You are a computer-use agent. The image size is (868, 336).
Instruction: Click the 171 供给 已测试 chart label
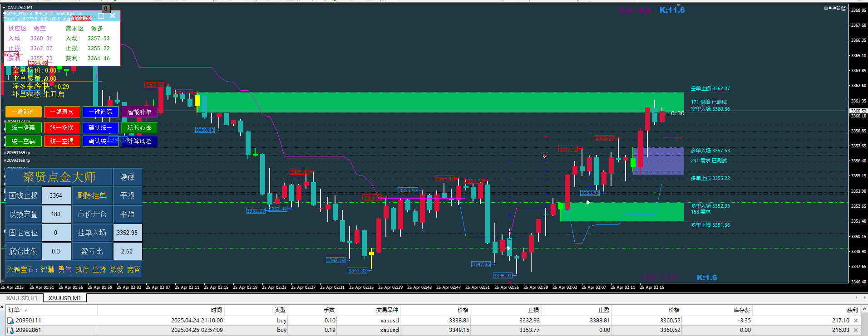709,102
